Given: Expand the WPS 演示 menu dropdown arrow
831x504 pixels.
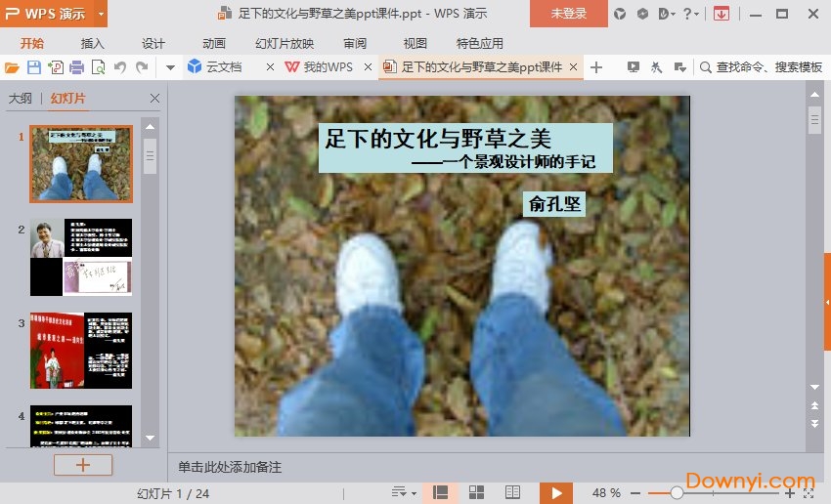Looking at the screenshot, I should point(101,14).
